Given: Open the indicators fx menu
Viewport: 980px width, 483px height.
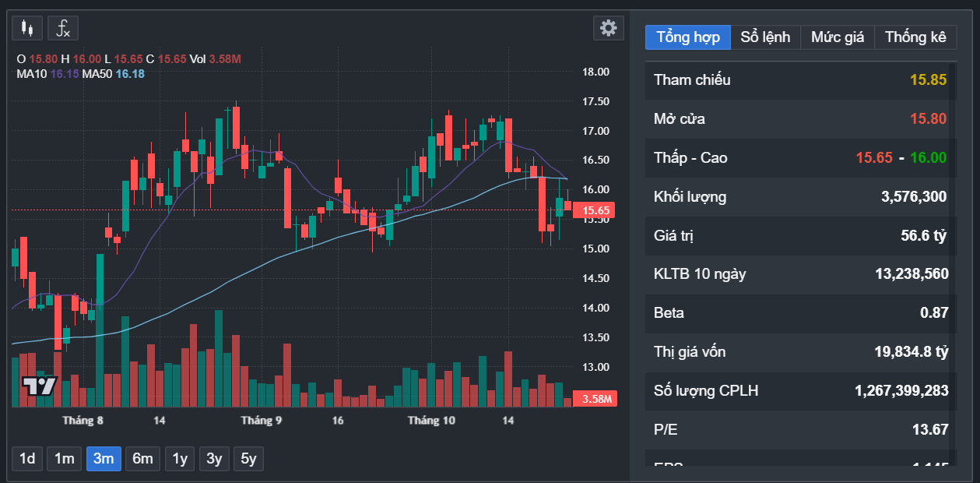Looking at the screenshot, I should (x=63, y=28).
